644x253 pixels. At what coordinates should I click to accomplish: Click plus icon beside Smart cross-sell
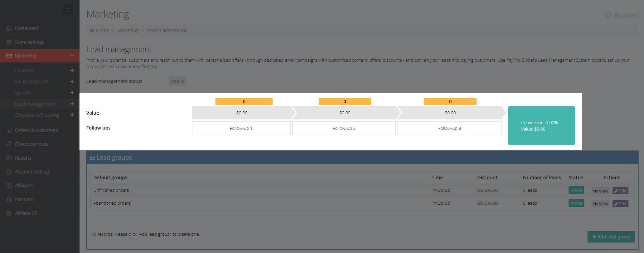coord(72,82)
